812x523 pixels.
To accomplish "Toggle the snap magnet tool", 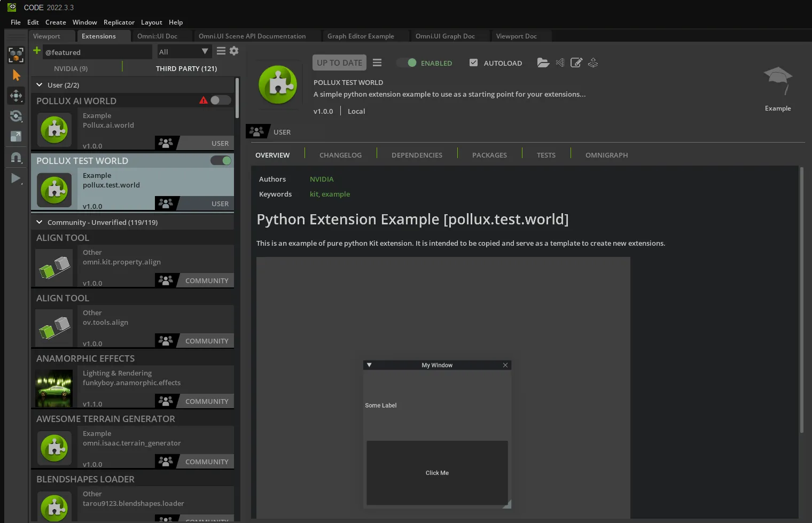I will point(16,157).
